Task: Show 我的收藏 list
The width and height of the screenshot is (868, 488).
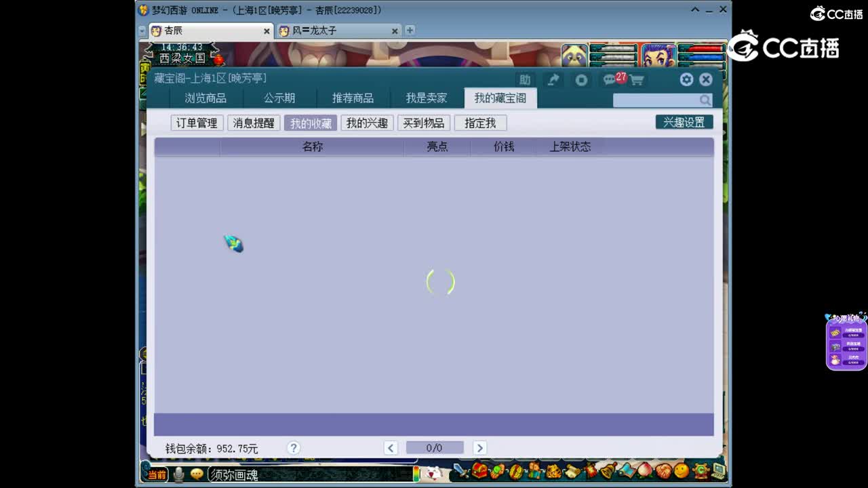Action: coord(311,123)
